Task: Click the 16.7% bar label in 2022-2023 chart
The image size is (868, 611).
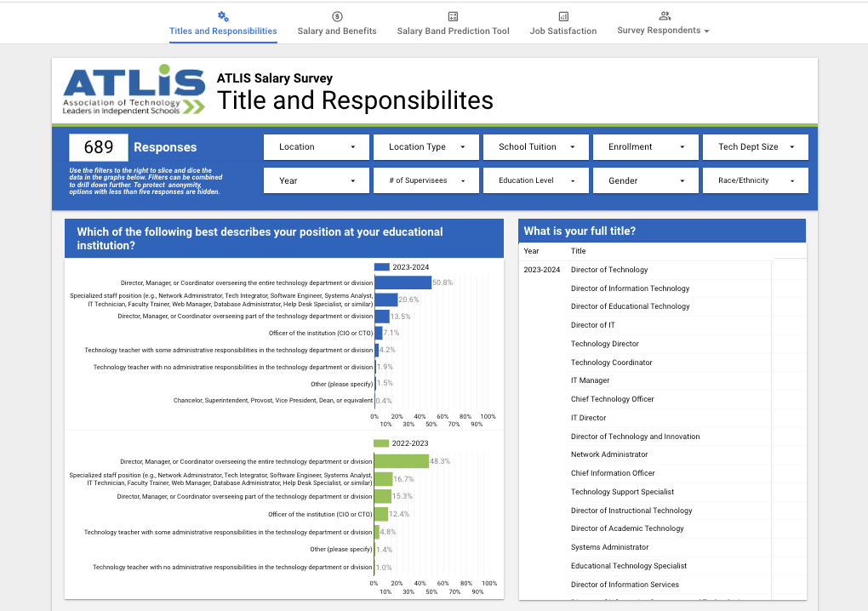Action: [x=403, y=479]
